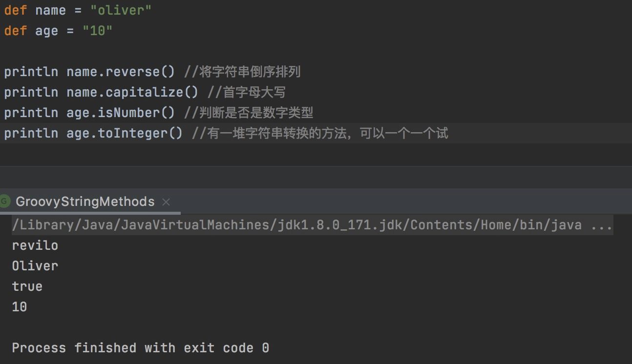Click the println keyword on the age.toInteger line
632x364 pixels.
[x=31, y=133]
